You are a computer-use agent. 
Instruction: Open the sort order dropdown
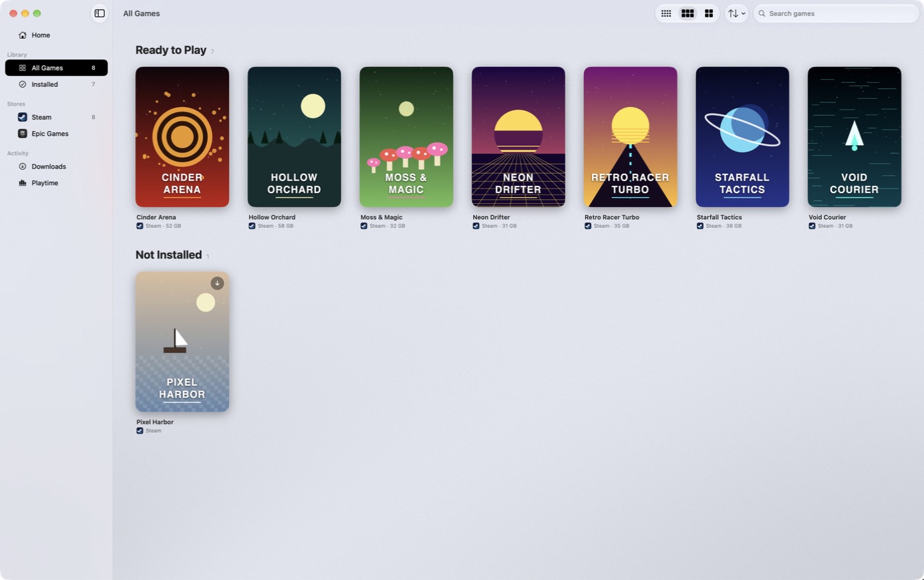(736, 13)
